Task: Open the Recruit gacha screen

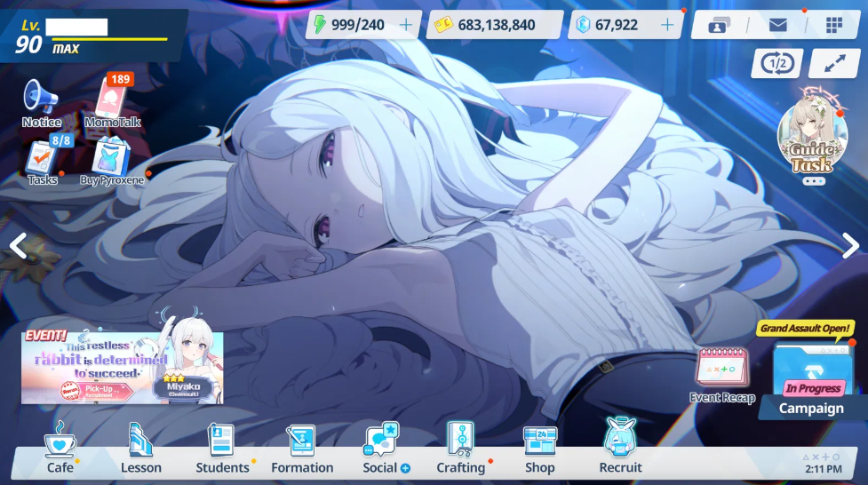Action: pyautogui.click(x=620, y=448)
